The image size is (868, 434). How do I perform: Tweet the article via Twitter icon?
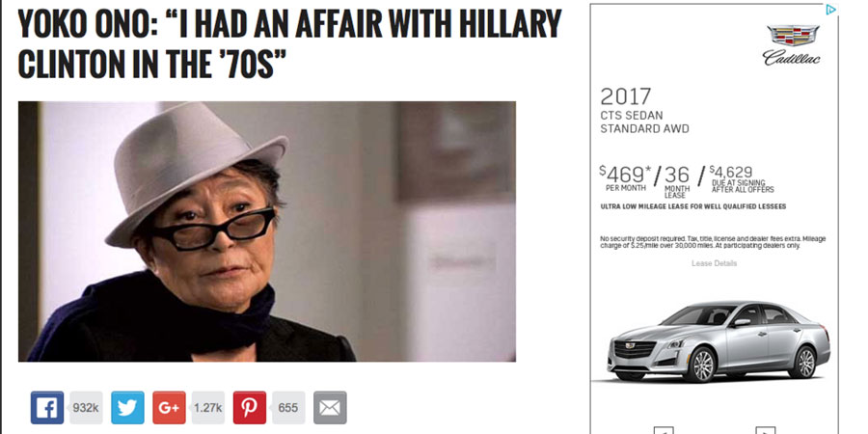click(x=127, y=408)
